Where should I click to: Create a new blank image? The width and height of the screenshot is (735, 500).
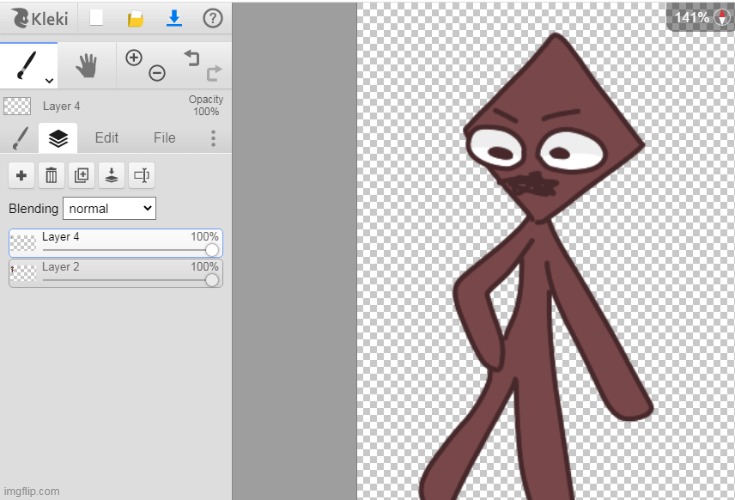[96, 18]
